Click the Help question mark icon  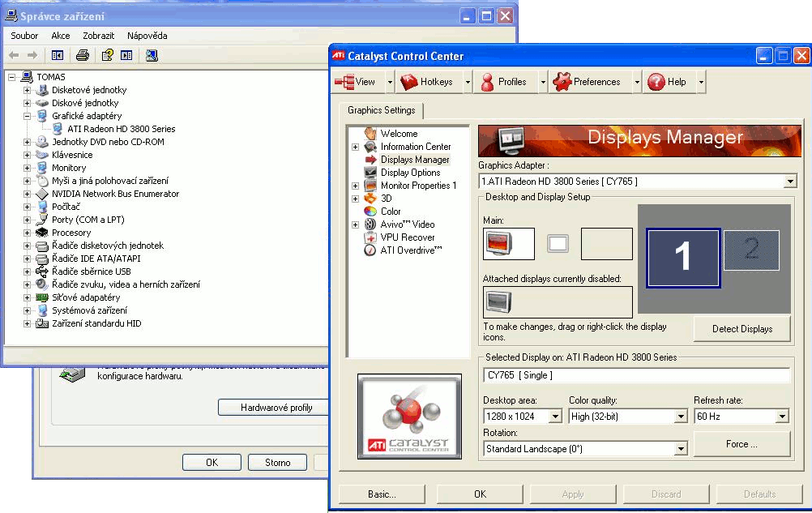(x=656, y=82)
